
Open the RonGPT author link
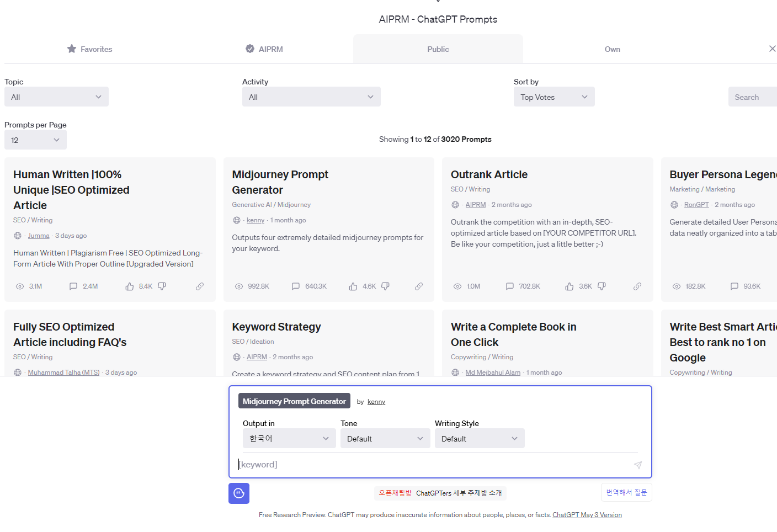click(x=696, y=205)
